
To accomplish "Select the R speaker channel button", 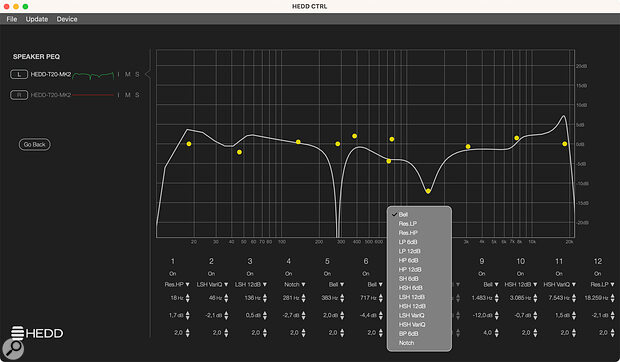I will [19, 95].
